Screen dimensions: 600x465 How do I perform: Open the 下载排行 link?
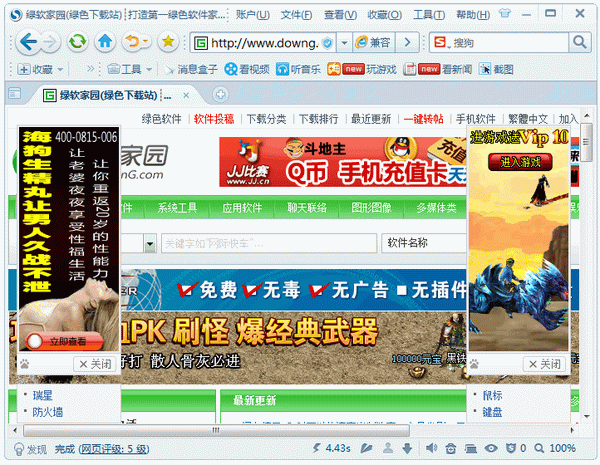pyautogui.click(x=318, y=119)
